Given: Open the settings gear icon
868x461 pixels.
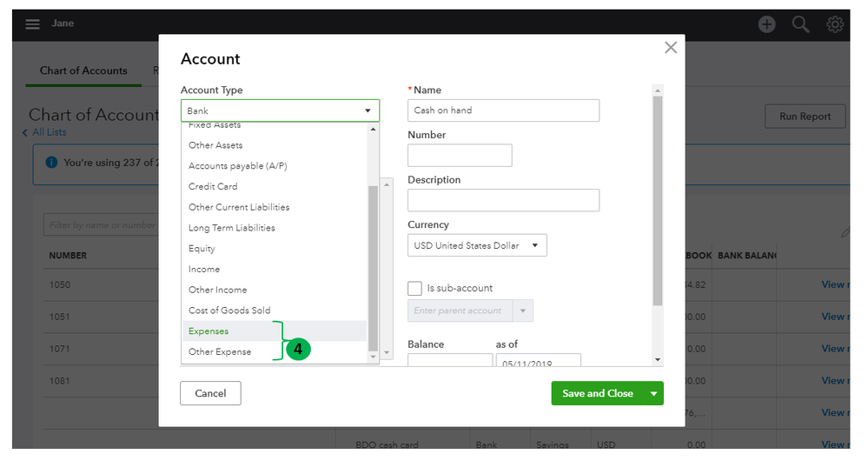Looking at the screenshot, I should pos(835,23).
